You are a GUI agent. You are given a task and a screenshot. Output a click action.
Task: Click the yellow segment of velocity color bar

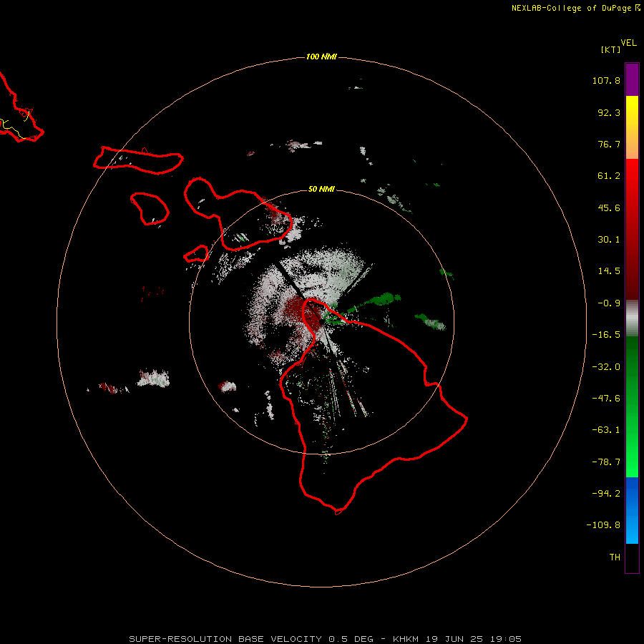(x=632, y=127)
